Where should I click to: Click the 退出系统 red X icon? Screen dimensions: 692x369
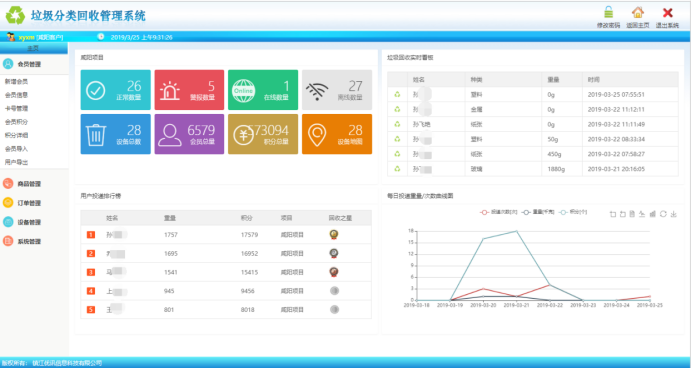(x=667, y=13)
